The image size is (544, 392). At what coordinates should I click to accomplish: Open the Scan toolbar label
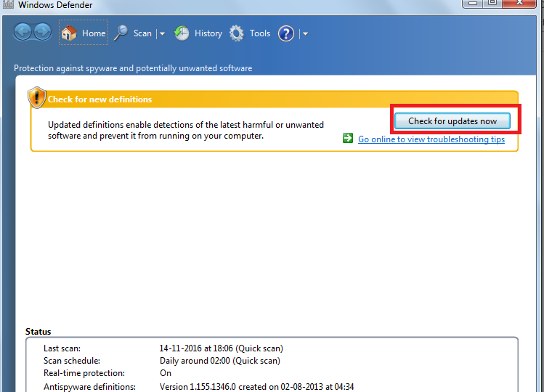click(142, 33)
